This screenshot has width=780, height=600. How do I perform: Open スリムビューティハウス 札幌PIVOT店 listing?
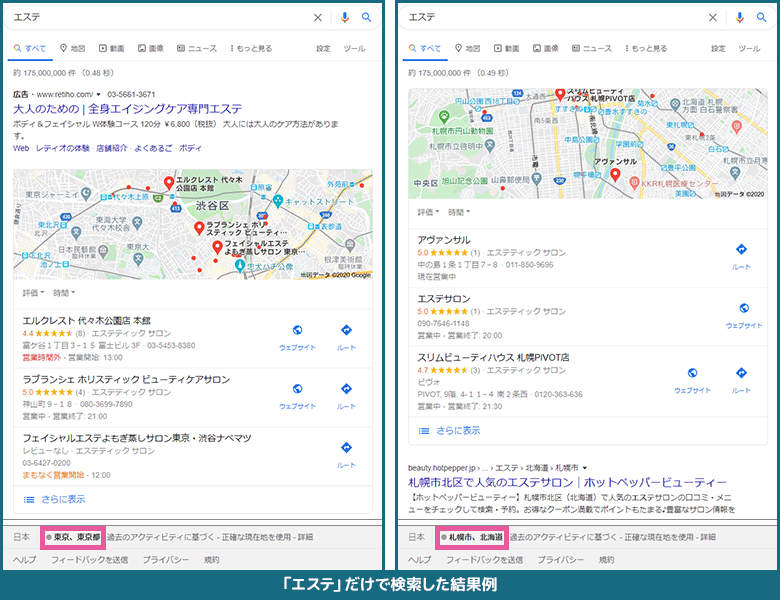pos(493,357)
